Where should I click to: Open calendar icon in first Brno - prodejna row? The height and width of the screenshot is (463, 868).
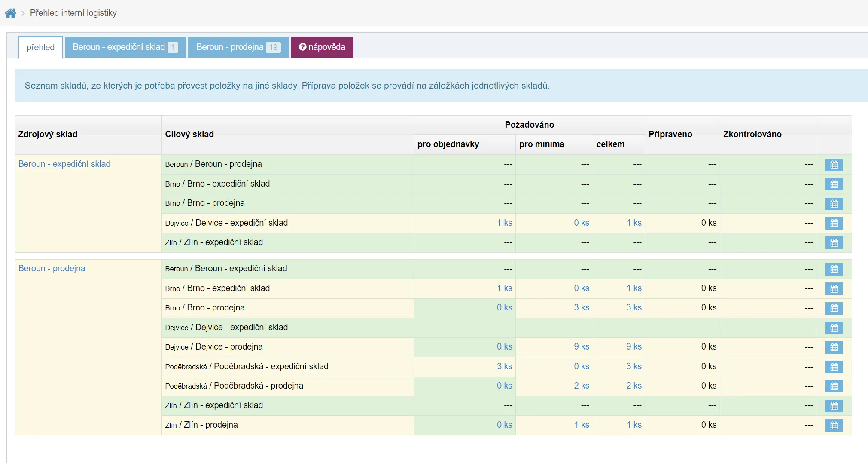(834, 204)
